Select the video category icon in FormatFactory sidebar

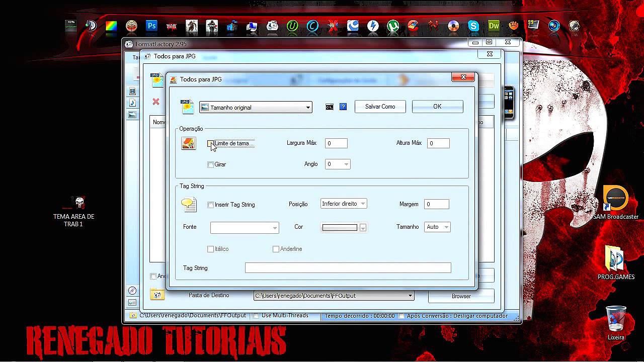(132, 92)
